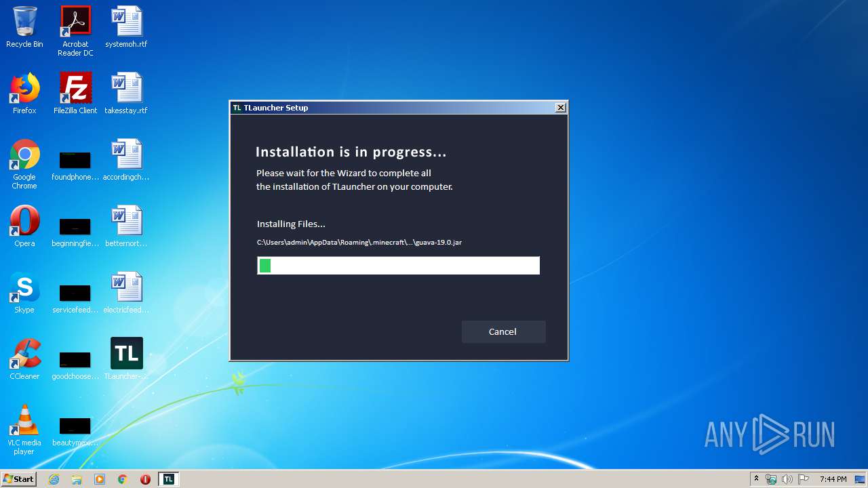Click the Opera taskbar icon
Screen dimensions: 868x488
[145, 479]
